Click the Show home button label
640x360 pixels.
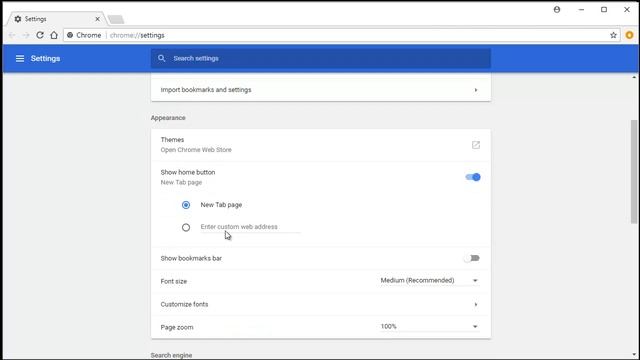(188, 172)
